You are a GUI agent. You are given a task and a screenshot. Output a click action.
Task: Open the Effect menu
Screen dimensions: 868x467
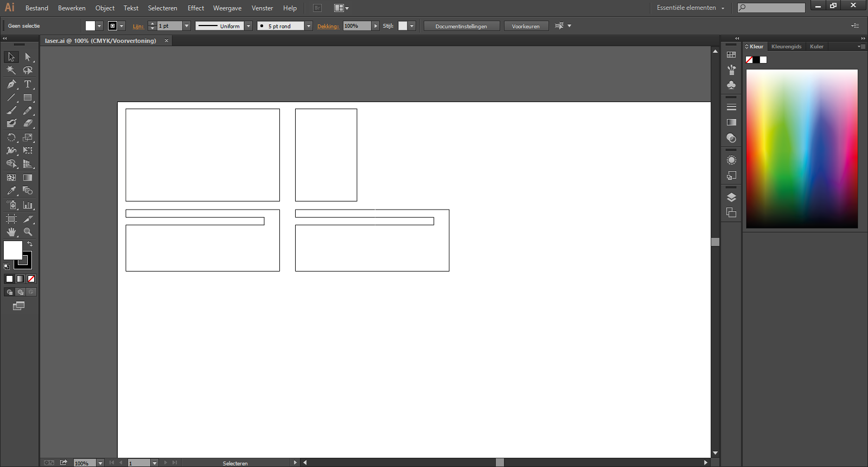196,8
